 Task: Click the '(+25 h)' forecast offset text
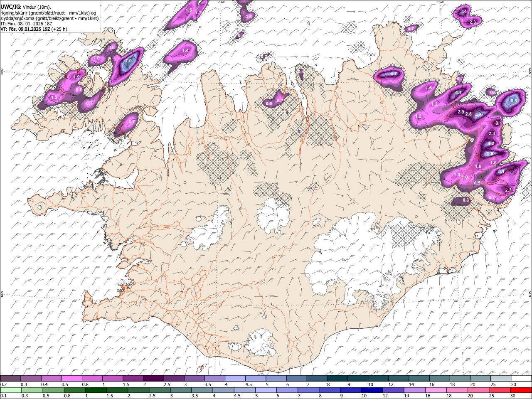coord(59,29)
